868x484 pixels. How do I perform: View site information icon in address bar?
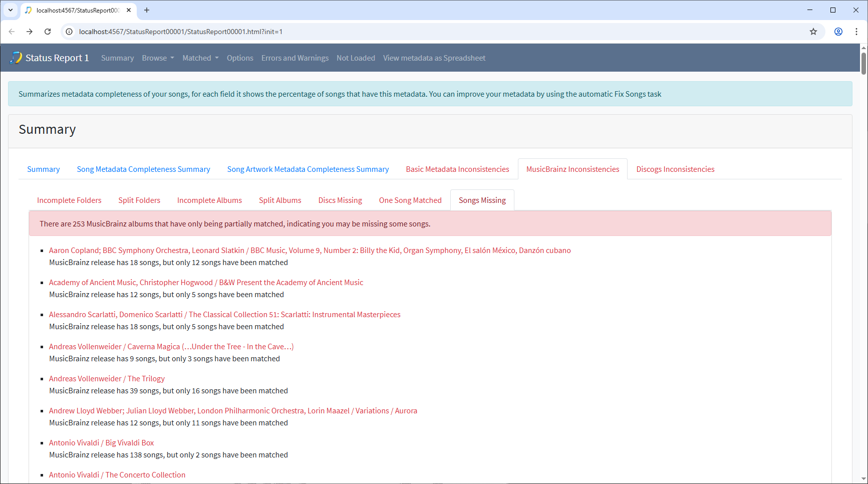(x=70, y=32)
